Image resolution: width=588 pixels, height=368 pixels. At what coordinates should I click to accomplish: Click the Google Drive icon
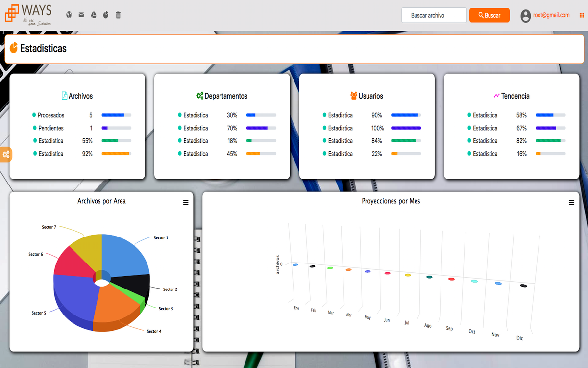click(94, 15)
